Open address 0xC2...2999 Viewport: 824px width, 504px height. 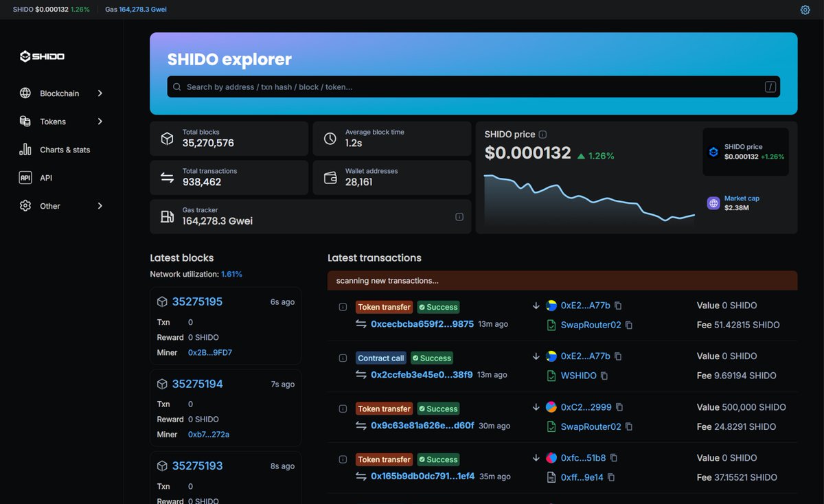[x=586, y=407]
